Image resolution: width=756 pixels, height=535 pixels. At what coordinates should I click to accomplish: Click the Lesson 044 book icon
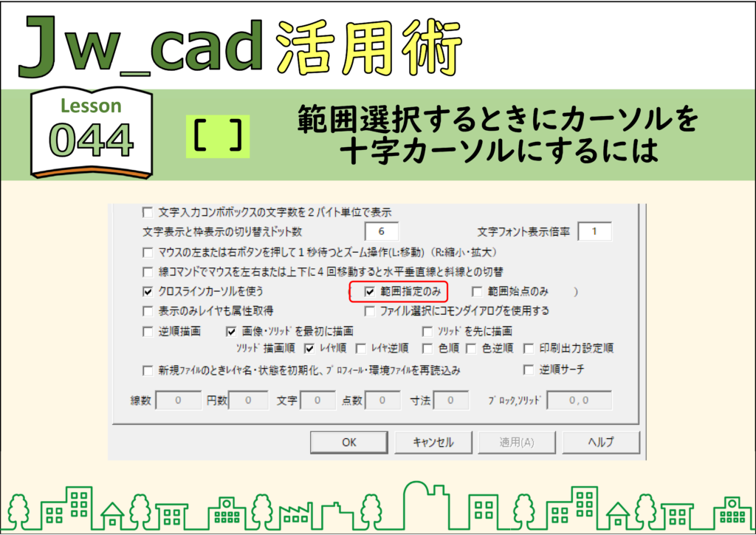point(91,133)
